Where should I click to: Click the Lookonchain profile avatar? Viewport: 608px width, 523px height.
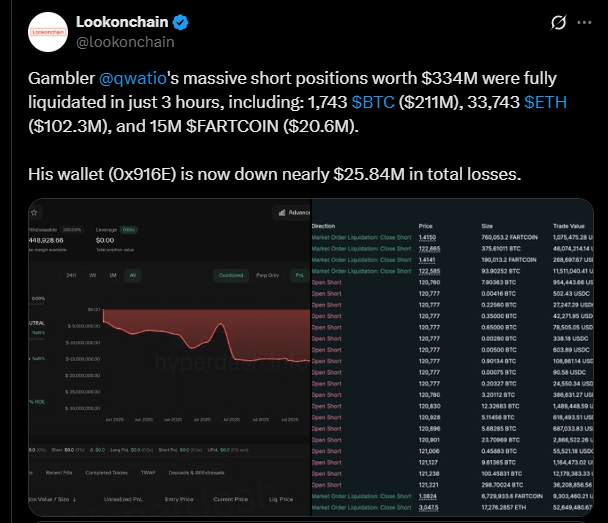click(48, 32)
